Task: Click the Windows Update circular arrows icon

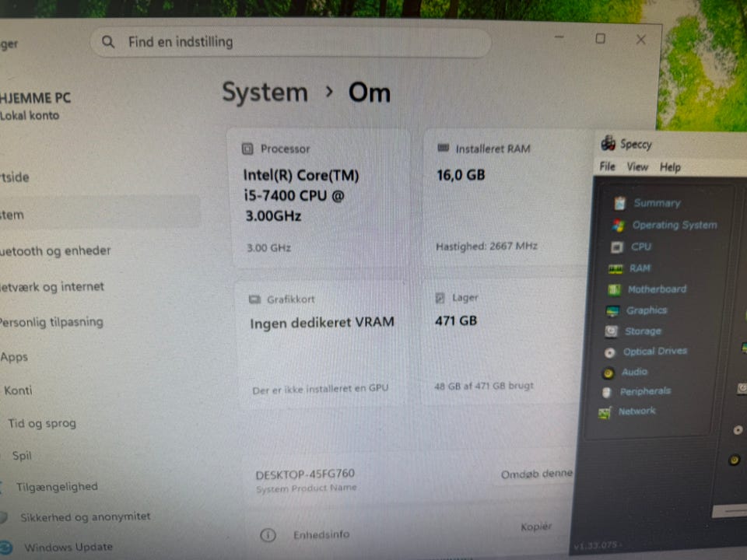Action: tap(5, 548)
